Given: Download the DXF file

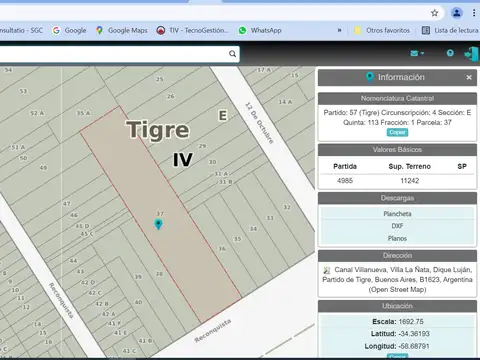Looking at the screenshot, I should 397,226.
